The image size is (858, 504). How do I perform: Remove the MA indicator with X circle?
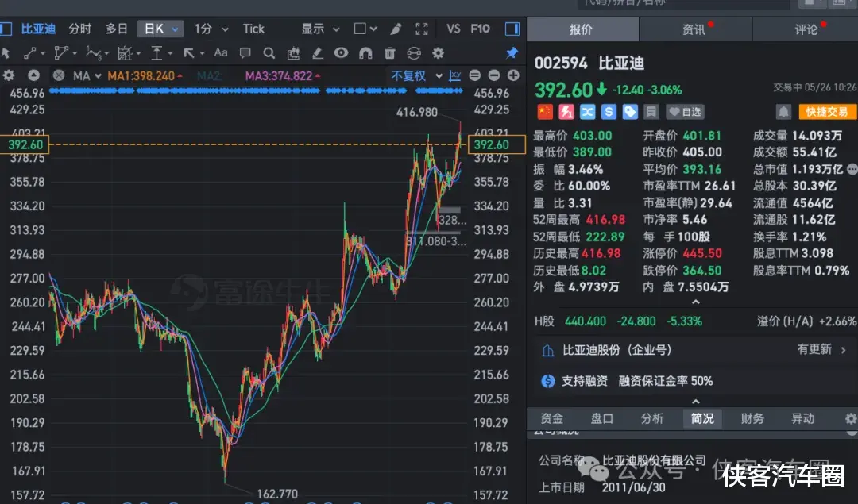[x=59, y=75]
